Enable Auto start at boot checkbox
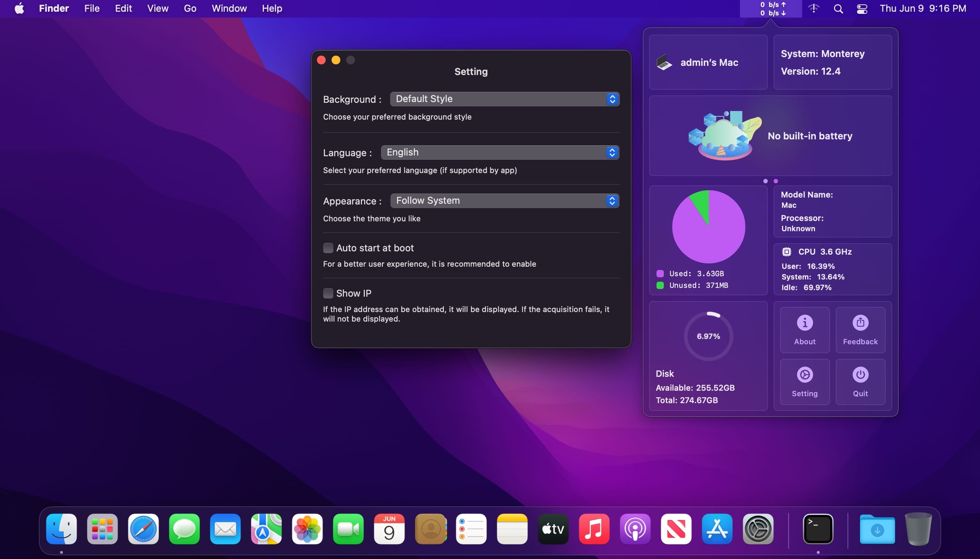 [328, 248]
